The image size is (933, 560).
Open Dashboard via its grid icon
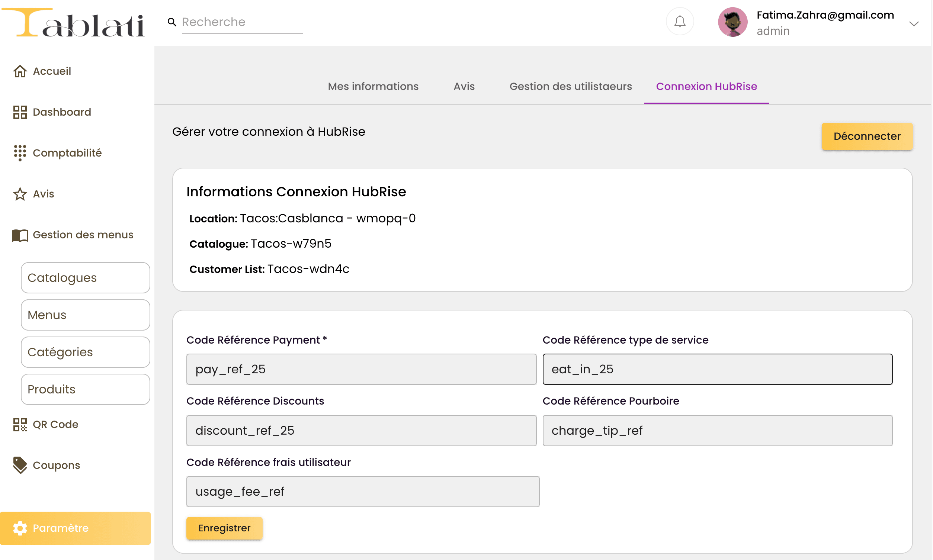(20, 112)
